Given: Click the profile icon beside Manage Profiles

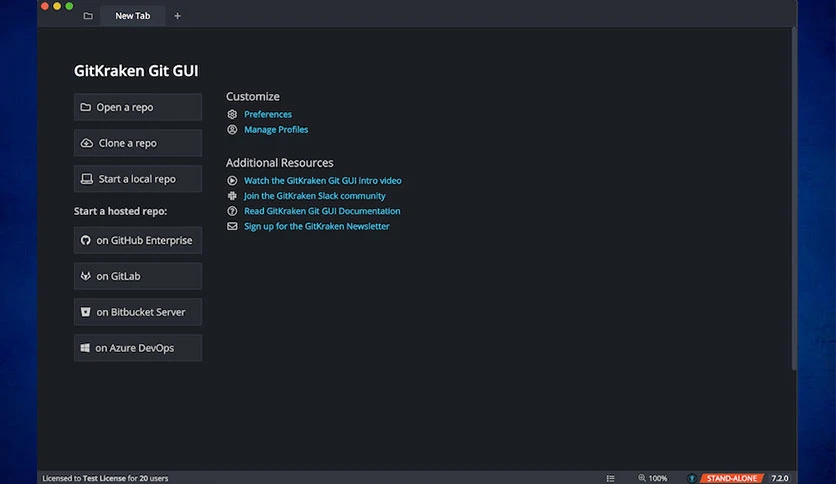Looking at the screenshot, I should 232,130.
